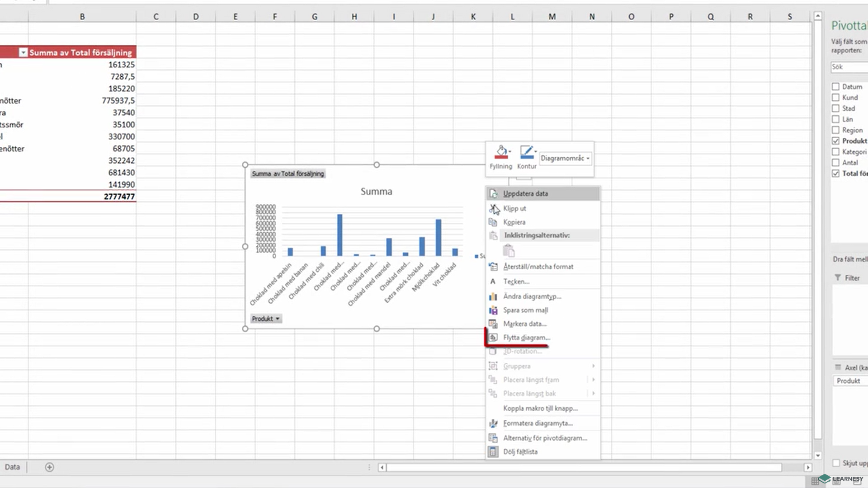Choose Kopiera in context menu
The height and width of the screenshot is (488, 868).
coord(543,222)
